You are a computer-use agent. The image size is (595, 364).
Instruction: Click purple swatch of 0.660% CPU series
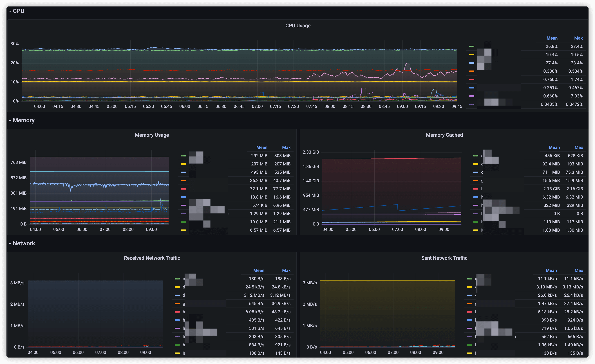[472, 96]
